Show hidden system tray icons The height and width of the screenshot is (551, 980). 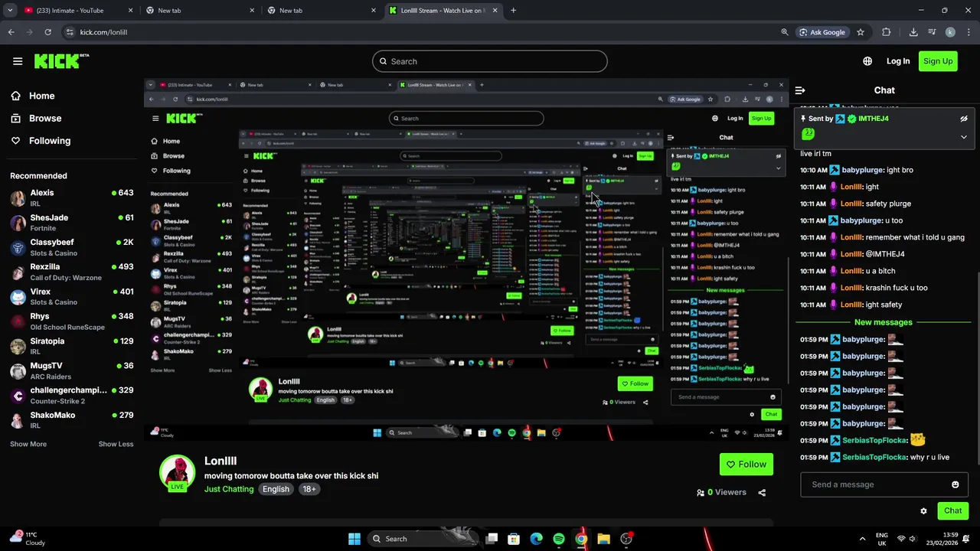tap(862, 539)
